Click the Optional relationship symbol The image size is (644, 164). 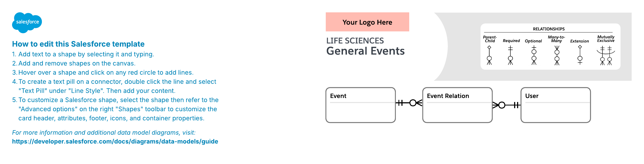click(x=534, y=56)
